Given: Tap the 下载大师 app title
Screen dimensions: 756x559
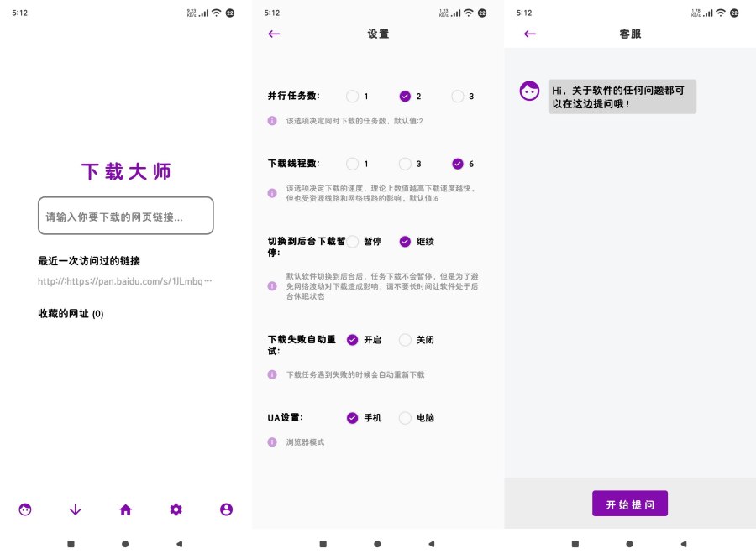Looking at the screenshot, I should tap(125, 170).
